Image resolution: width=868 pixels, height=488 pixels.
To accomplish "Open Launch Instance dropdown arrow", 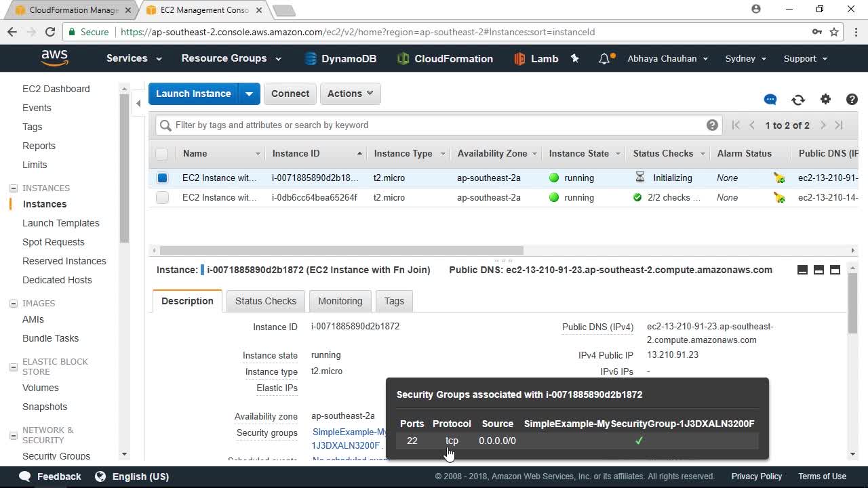I will coord(249,94).
